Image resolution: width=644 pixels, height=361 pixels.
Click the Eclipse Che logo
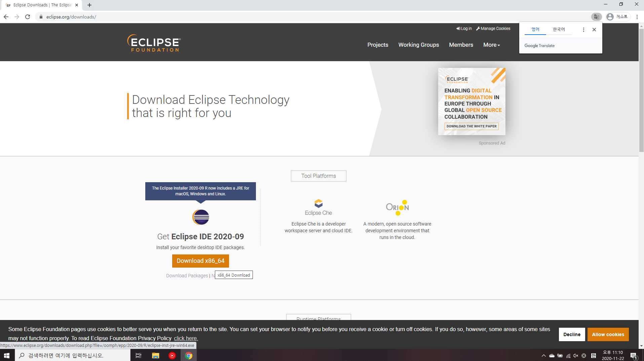[x=318, y=207]
